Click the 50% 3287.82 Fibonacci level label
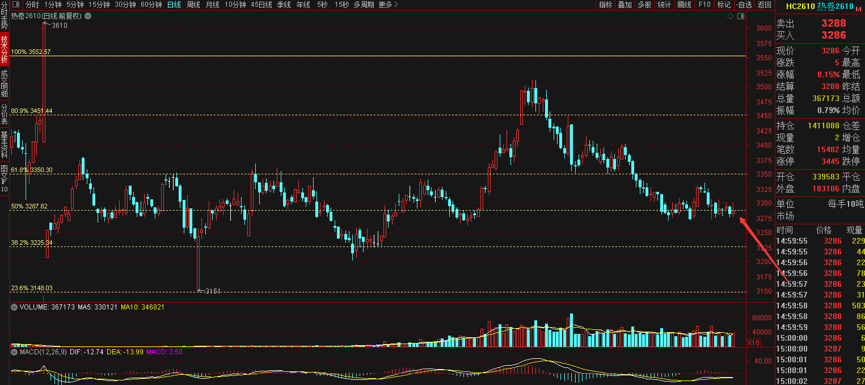 30,206
